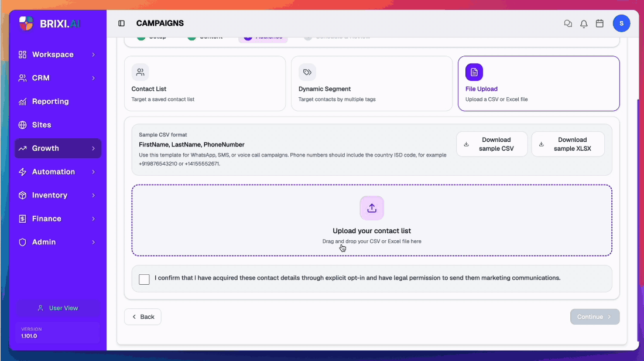This screenshot has height=361, width=644.
Task: Open Sites in the sidebar
Action: point(58,125)
